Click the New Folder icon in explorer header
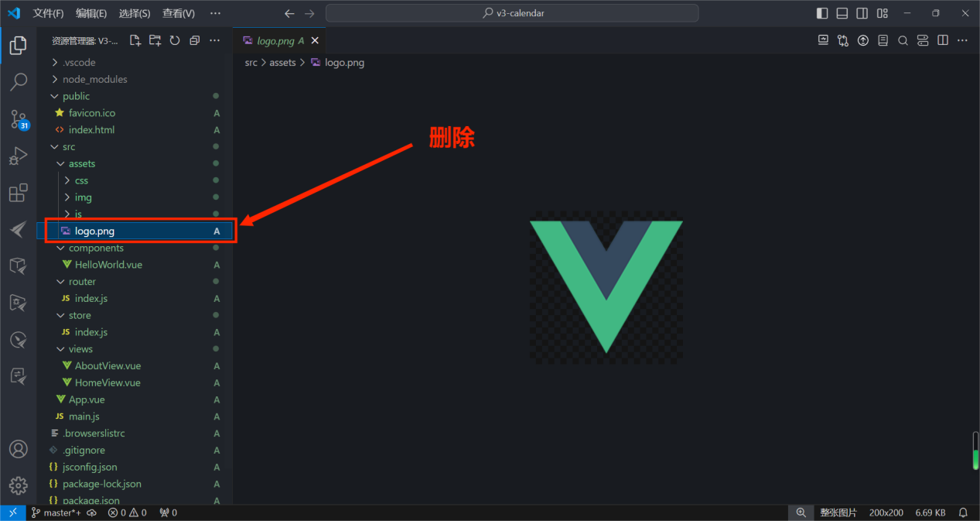 155,40
